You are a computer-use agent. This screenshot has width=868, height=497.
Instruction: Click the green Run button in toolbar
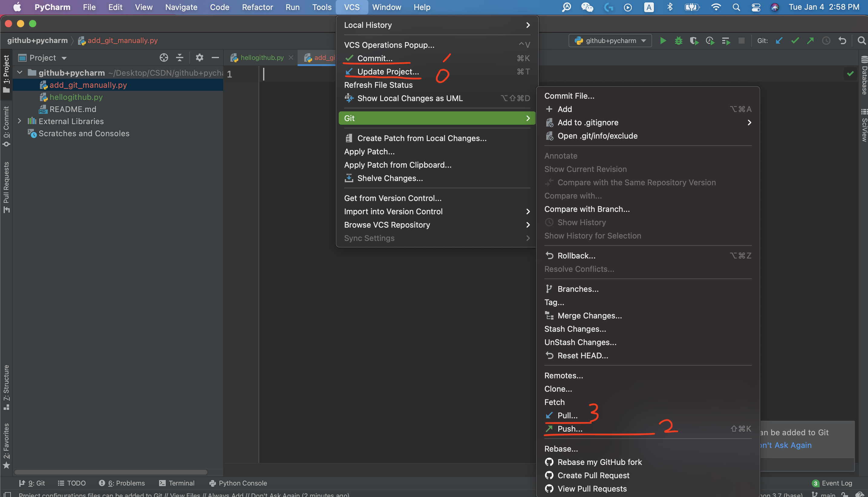click(x=663, y=41)
